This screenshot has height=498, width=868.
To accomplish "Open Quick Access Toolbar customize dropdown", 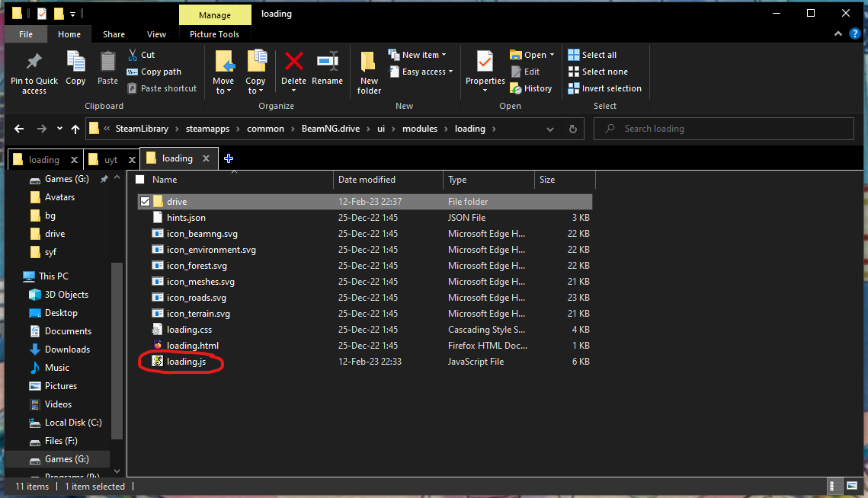I will click(72, 14).
